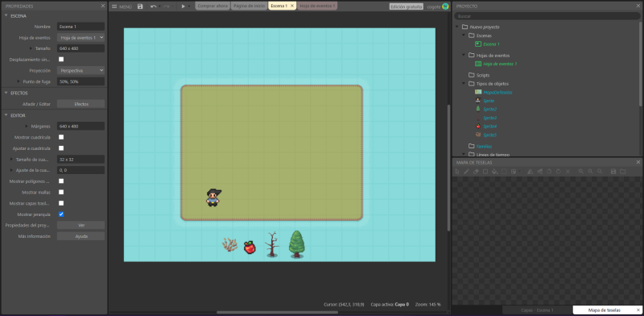Open the undo history dropdown arrow
Image resolution: width=644 pixels, height=316 pixels.
159,6
